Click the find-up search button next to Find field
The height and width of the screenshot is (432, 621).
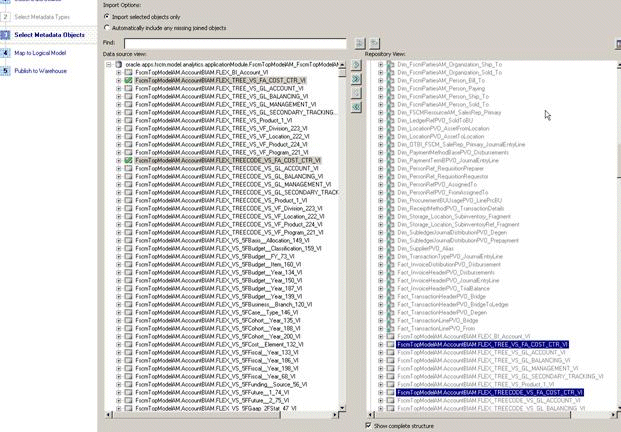click(x=374, y=43)
